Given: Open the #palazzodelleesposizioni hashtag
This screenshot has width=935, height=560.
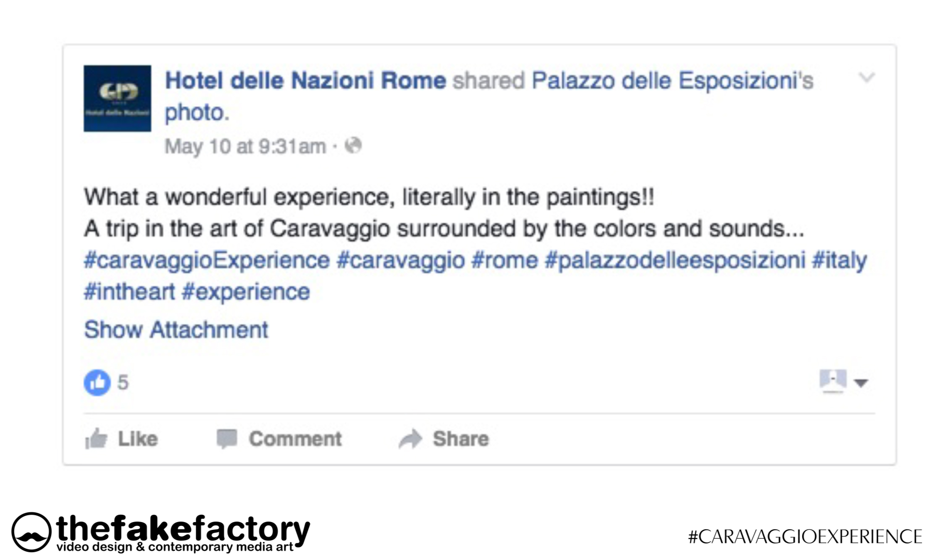Looking at the screenshot, I should [x=674, y=261].
